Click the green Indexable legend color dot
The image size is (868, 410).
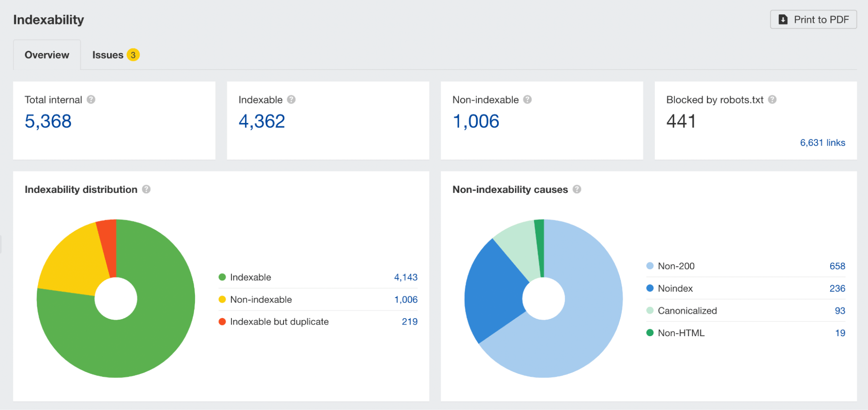222,277
